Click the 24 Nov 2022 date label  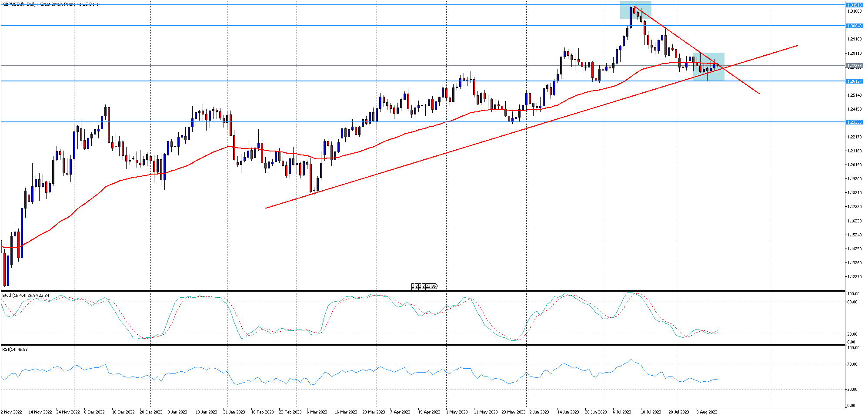click(68, 412)
